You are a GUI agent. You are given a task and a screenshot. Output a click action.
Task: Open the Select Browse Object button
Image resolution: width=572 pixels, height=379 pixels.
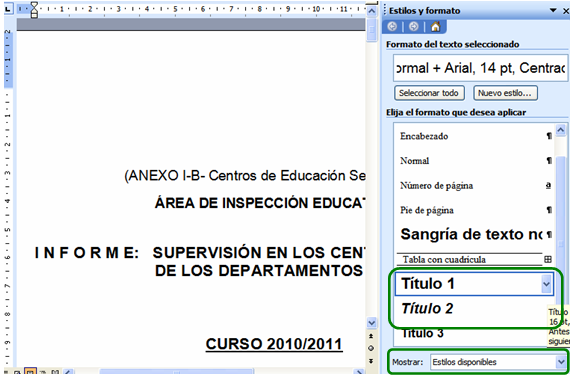coord(371,348)
